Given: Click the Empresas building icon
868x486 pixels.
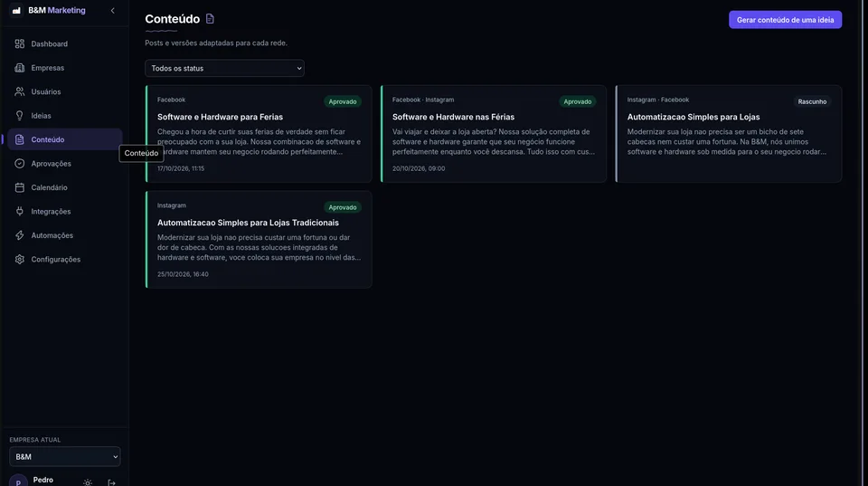Looking at the screenshot, I should pos(19,68).
